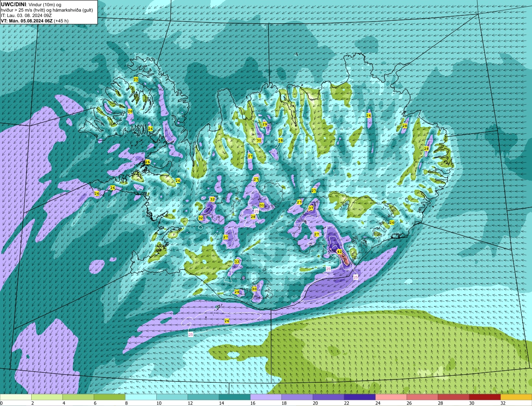This screenshot has width=532, height=406.
Task: Select the 16–18 m/s lavender legend swatch
Action: click(x=266, y=397)
